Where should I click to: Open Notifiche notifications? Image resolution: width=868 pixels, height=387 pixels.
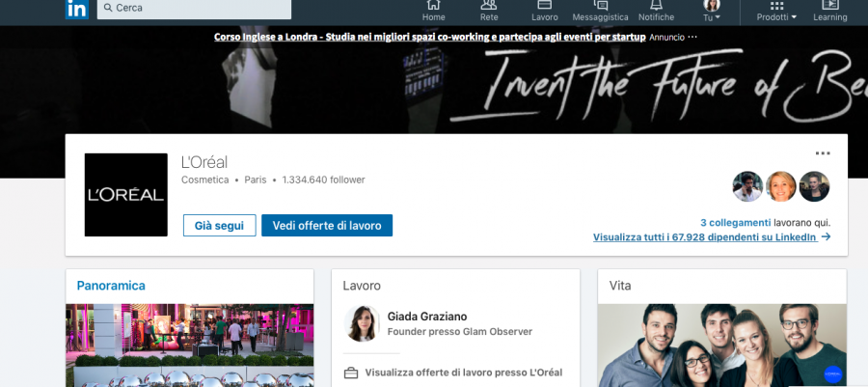click(656, 11)
